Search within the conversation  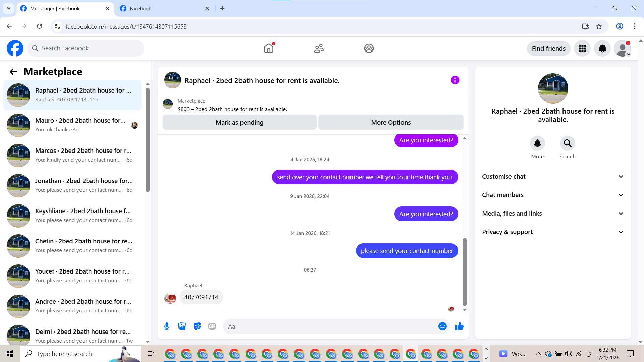point(567,144)
